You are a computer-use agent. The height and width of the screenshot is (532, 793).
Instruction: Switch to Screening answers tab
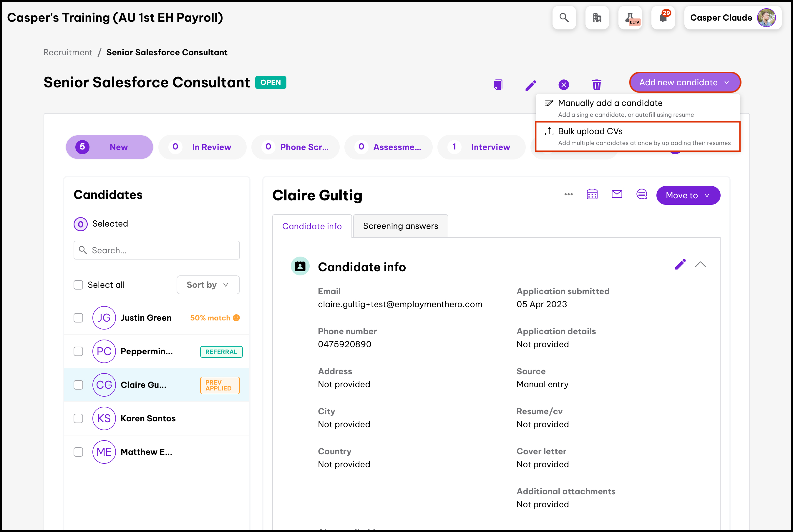click(x=400, y=226)
